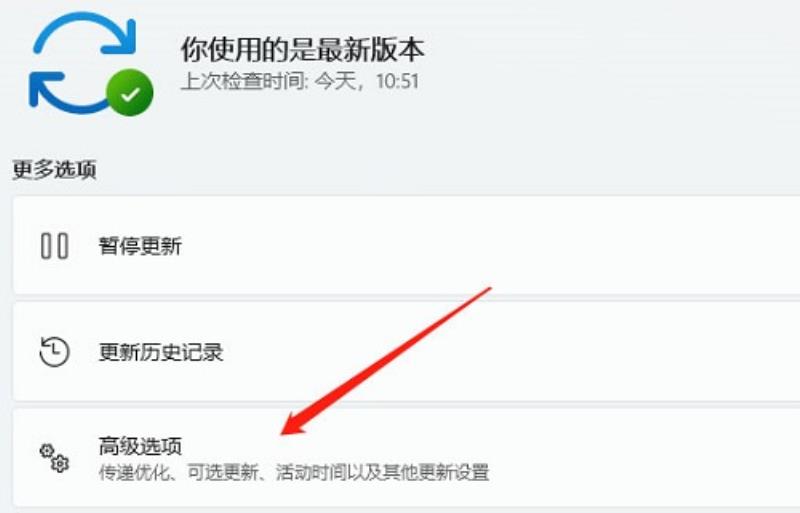This screenshot has width=800, height=513.
Task: Click the double-gear advanced options icon
Action: click(55, 457)
